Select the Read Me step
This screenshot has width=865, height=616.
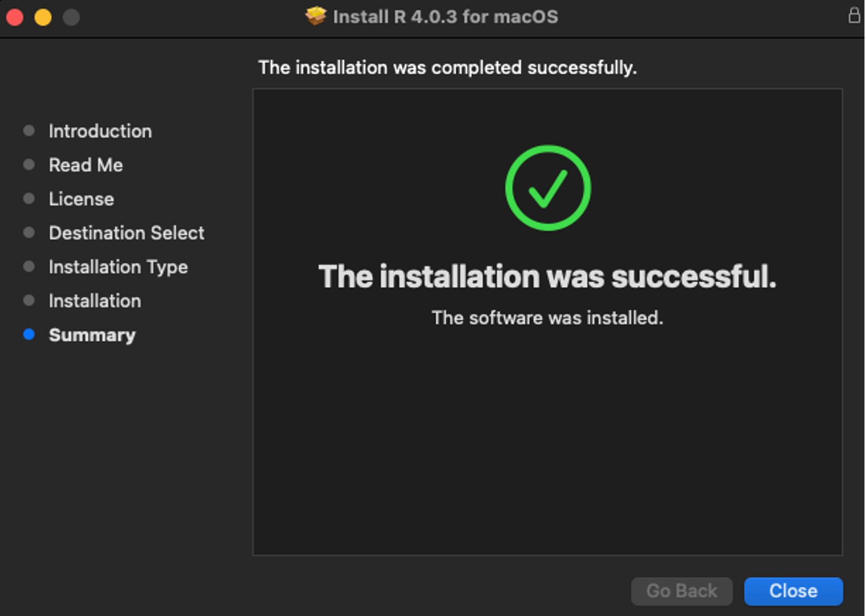85,164
